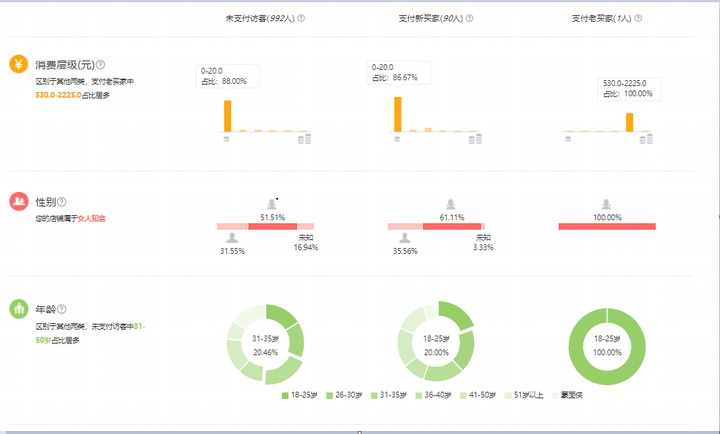
Task: Click light pink bar segment above 31.55%
Action: (232, 226)
